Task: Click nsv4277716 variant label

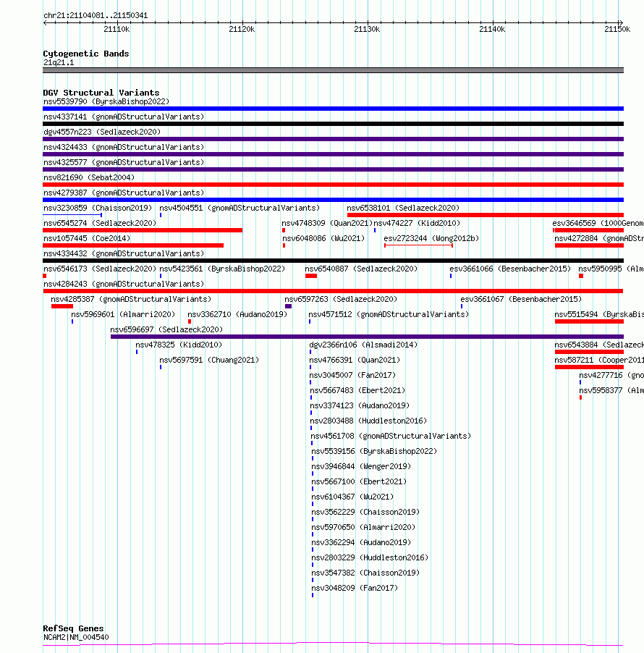Action: (611, 375)
